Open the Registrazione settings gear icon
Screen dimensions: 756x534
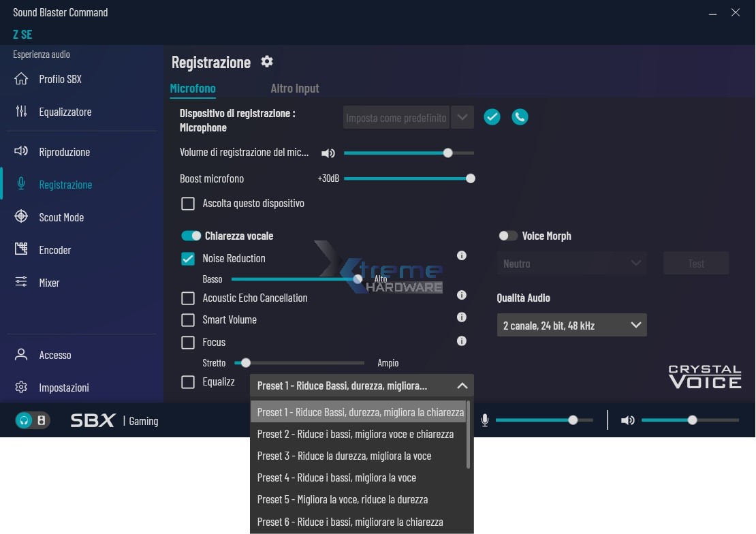tap(267, 62)
